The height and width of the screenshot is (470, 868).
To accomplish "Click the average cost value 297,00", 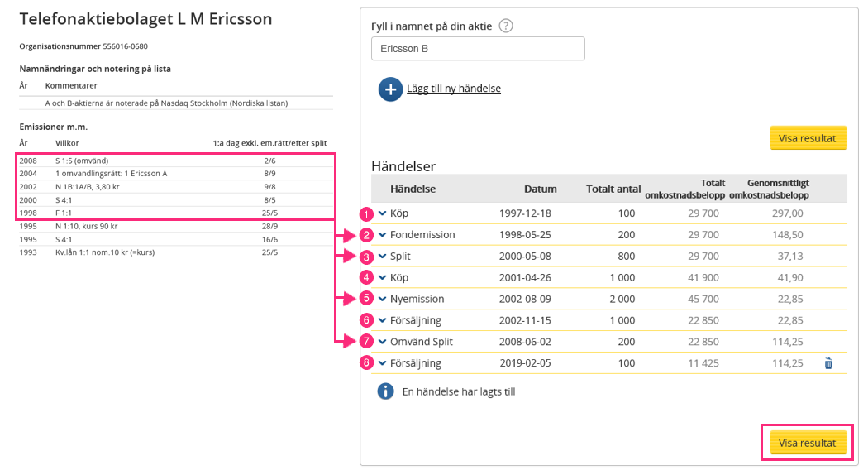I will (787, 213).
